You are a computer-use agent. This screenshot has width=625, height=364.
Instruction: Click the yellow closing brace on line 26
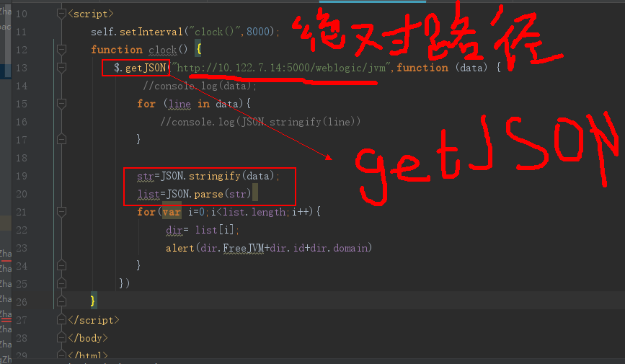[x=93, y=301]
